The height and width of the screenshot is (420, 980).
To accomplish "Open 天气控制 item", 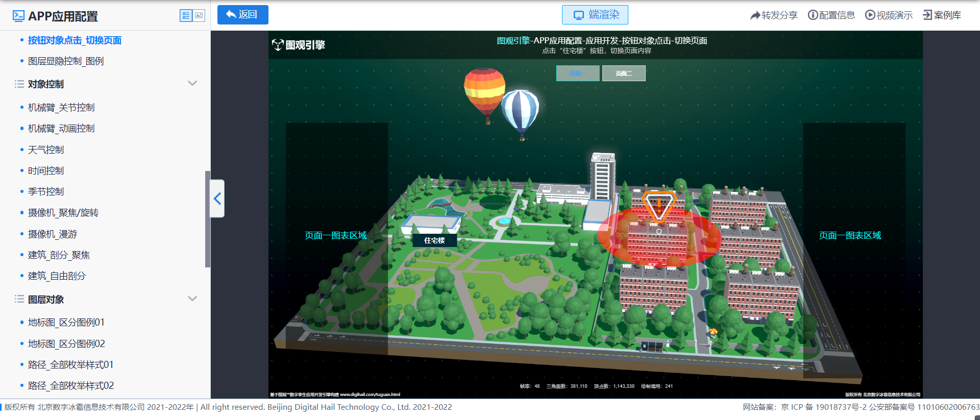I will [x=46, y=150].
